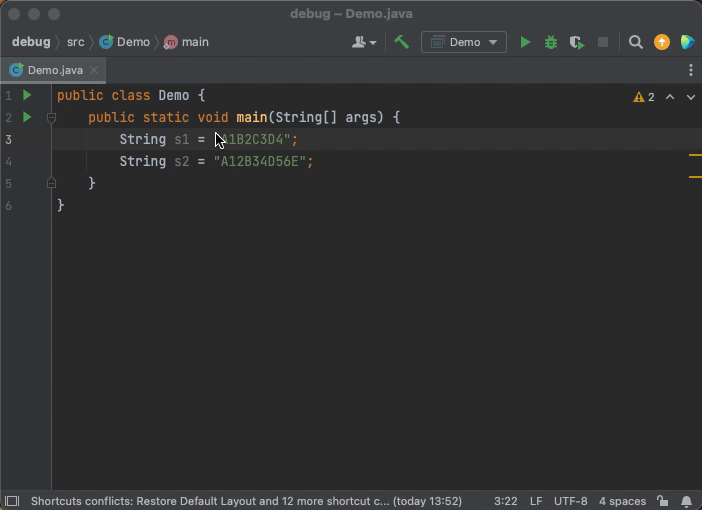This screenshot has width=702, height=510.
Task: Click the src breadcrumb
Action: (x=75, y=42)
